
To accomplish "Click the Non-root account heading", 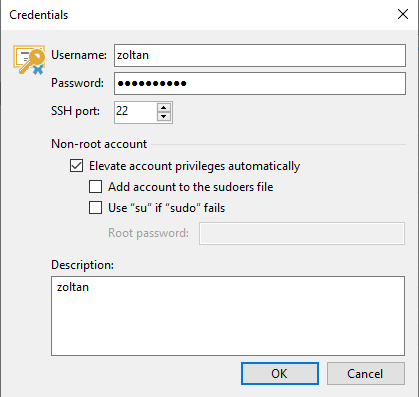I will pyautogui.click(x=99, y=144).
